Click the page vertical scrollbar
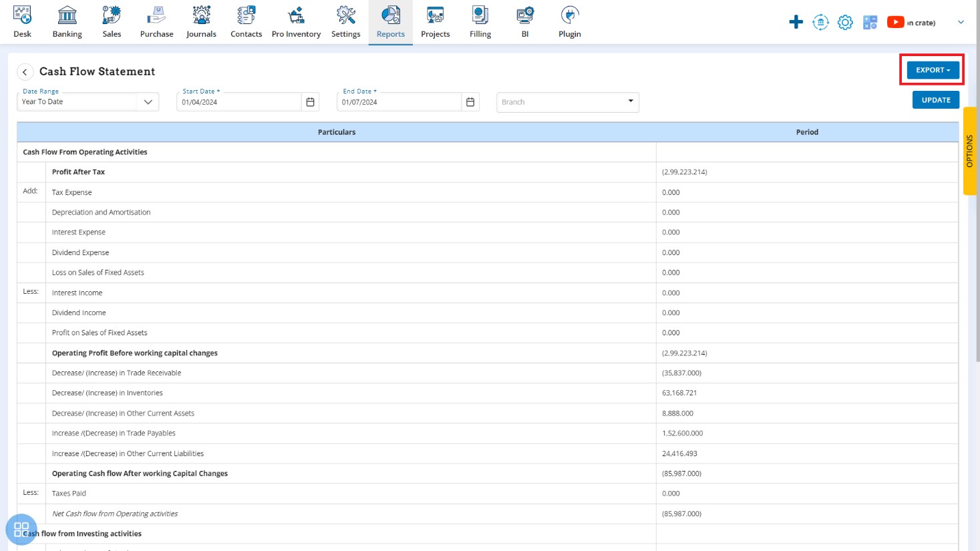The image size is (980, 551). 977,180
